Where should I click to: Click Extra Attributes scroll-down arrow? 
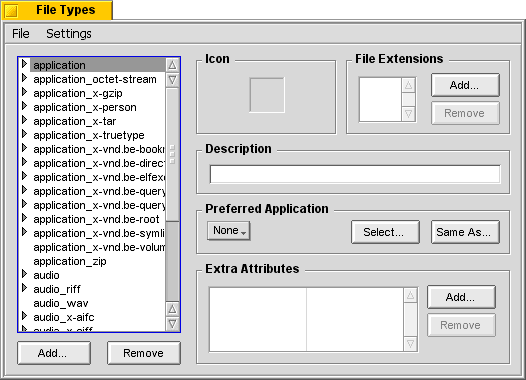pos(410,344)
